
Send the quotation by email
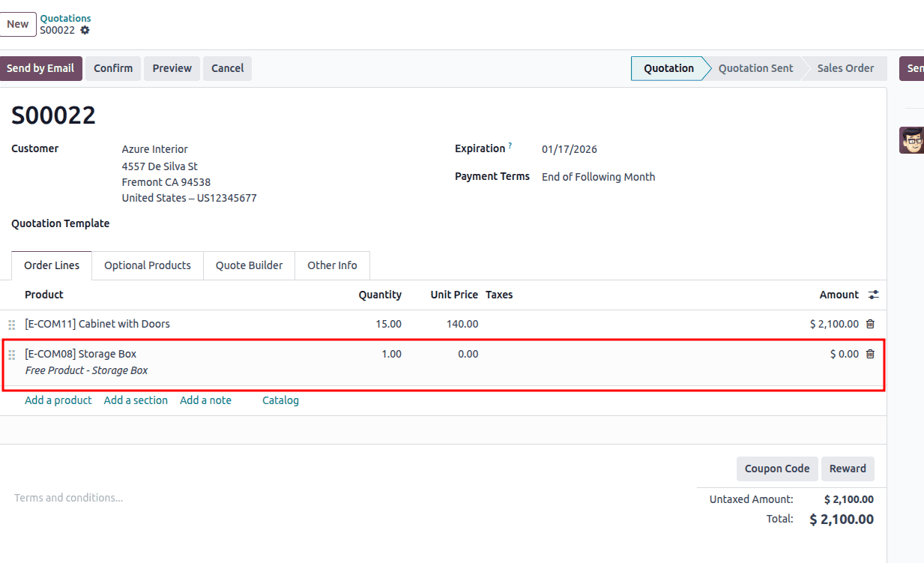point(40,68)
